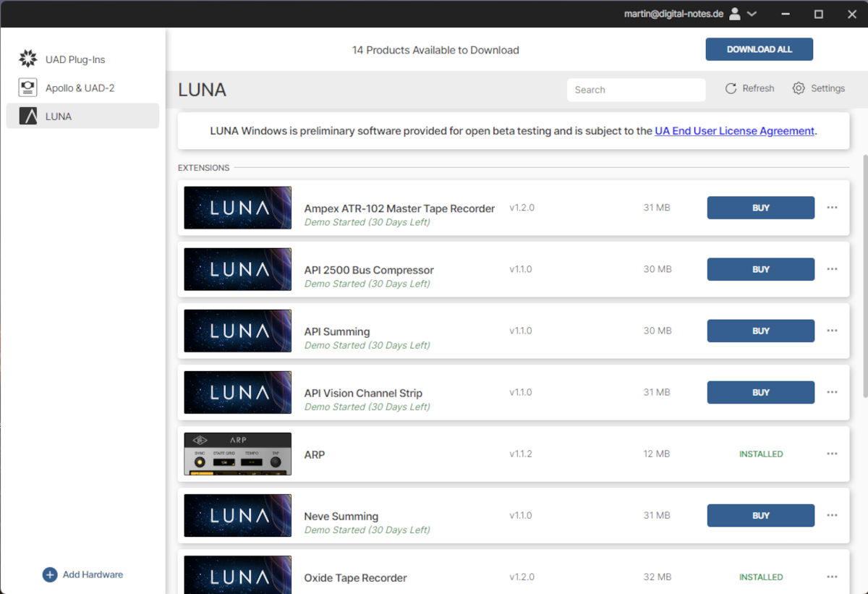Open more options for Ampex ATR-102
The image size is (868, 594).
coord(832,208)
